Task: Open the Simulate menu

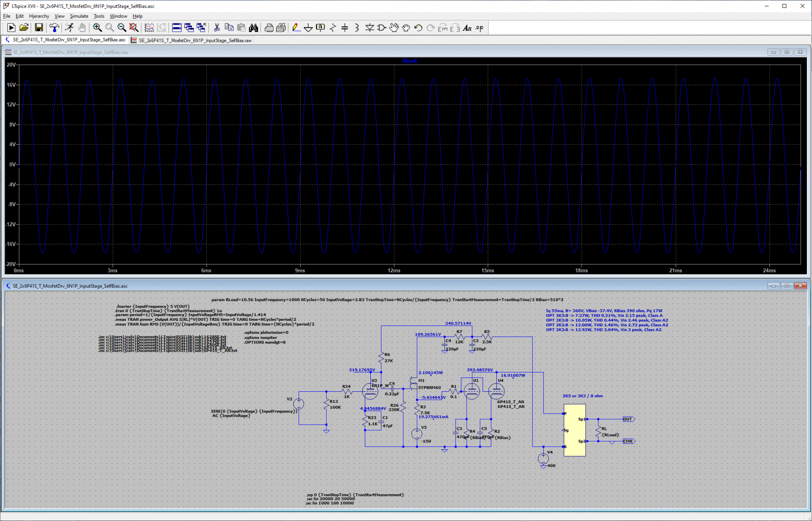Action: [79, 16]
